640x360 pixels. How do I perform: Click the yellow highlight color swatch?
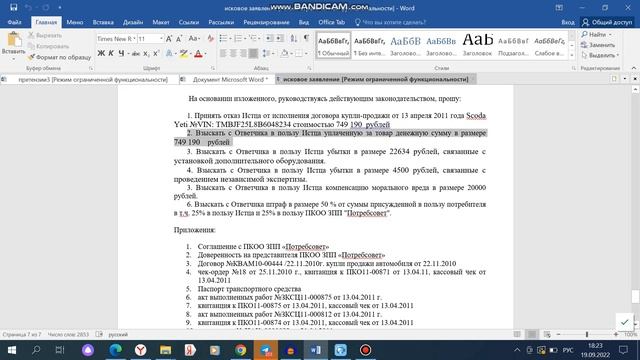click(183, 53)
